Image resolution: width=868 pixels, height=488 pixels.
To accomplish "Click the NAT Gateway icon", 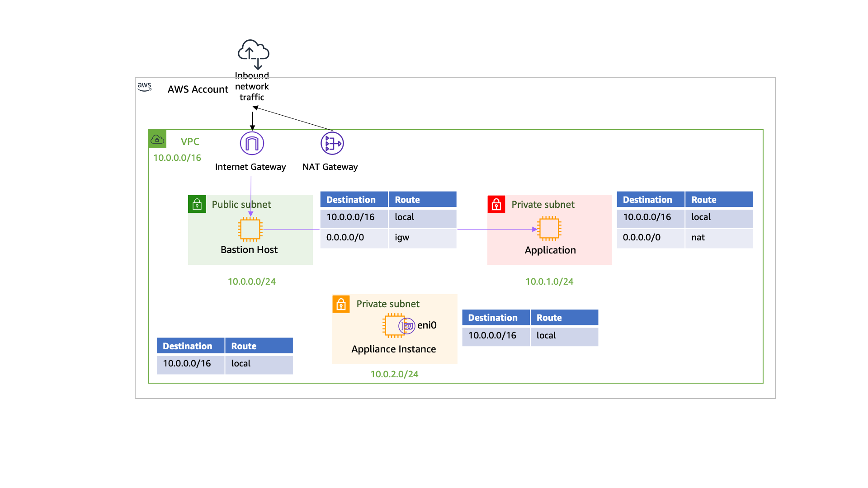I will (332, 143).
